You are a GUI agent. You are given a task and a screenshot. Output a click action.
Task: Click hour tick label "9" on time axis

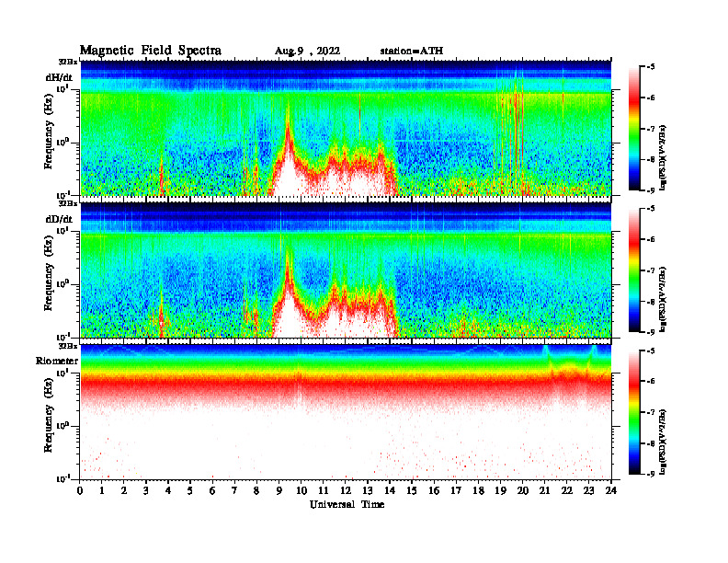tap(279, 491)
